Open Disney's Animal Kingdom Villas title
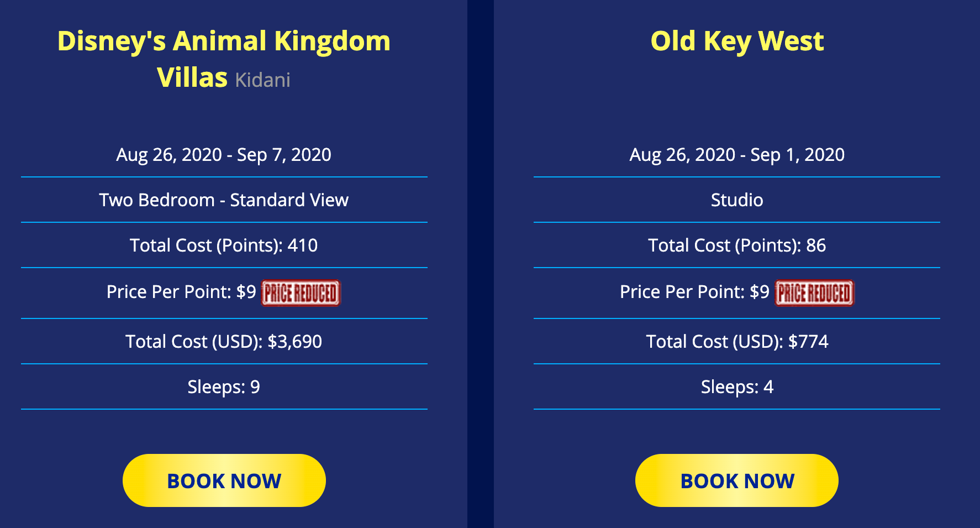 224,59
